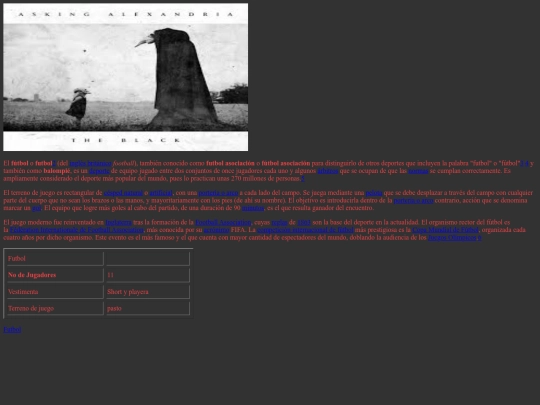Open footnote 6 after Juegos Olímpicos
Viewport: 540px width, 405px height.
point(479,238)
